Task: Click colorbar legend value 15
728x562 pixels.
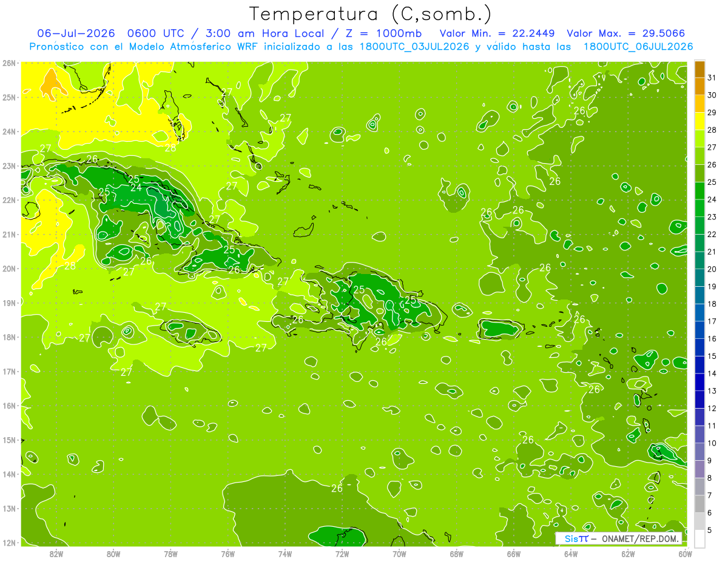Action: [x=712, y=356]
